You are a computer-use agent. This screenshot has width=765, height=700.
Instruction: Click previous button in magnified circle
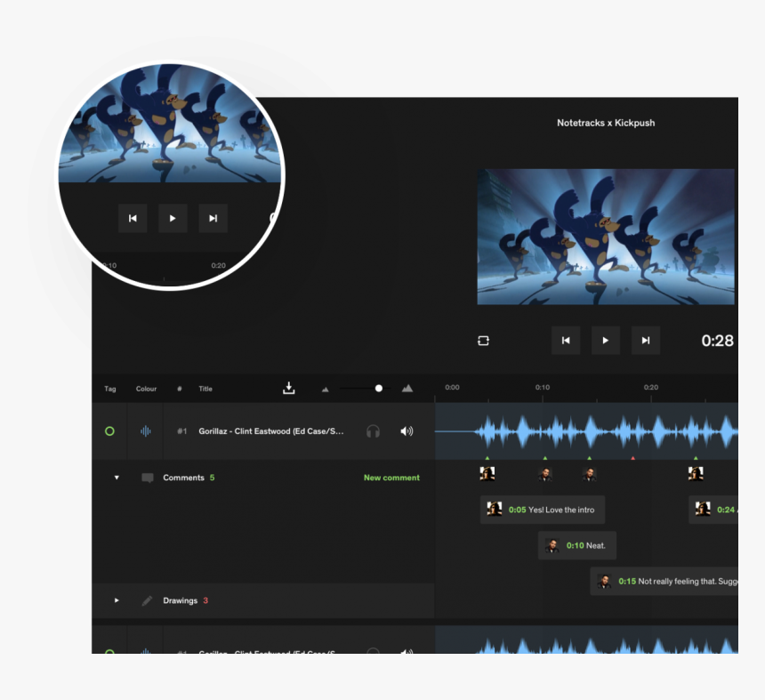click(x=133, y=218)
